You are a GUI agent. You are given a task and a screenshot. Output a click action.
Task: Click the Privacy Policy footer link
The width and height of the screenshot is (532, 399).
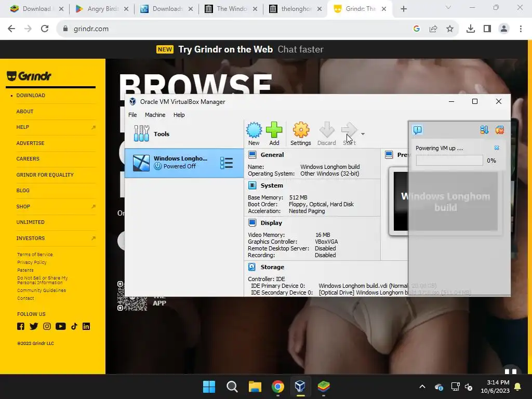pyautogui.click(x=32, y=262)
